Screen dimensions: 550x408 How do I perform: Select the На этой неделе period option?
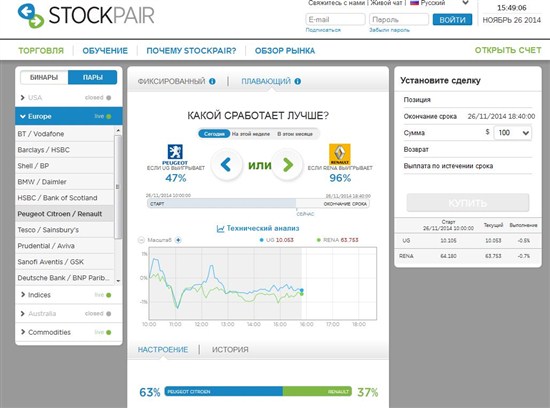pyautogui.click(x=251, y=134)
